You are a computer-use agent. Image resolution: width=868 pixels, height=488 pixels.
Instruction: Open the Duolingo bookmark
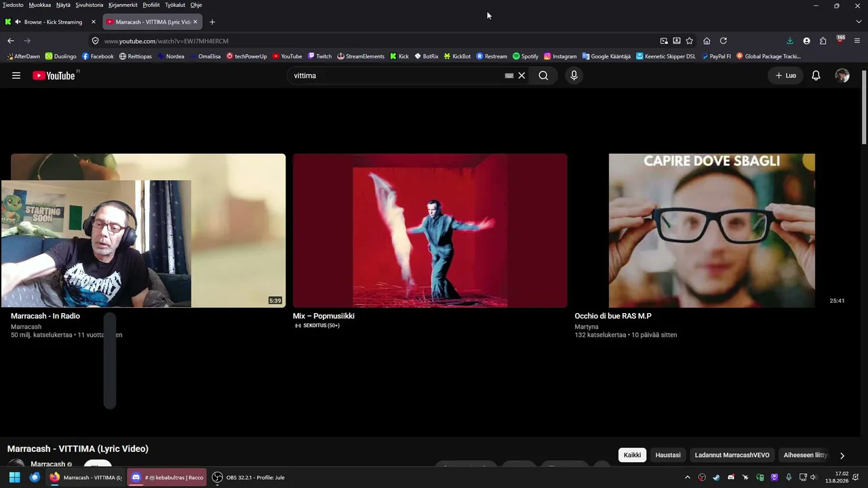60,56
